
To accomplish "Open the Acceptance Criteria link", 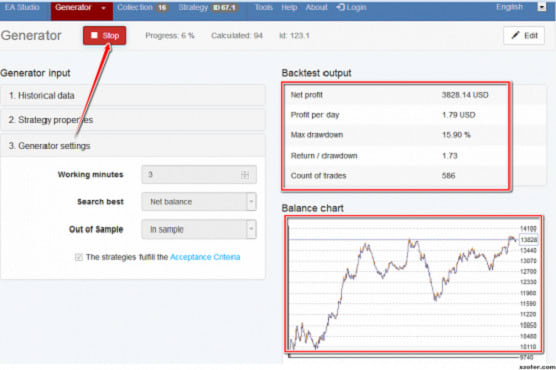I will (205, 257).
